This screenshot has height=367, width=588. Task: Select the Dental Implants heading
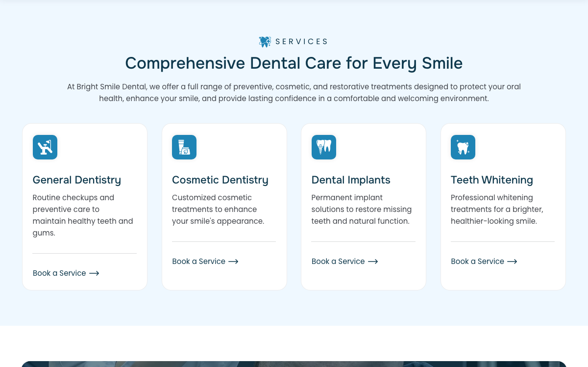pyautogui.click(x=351, y=180)
